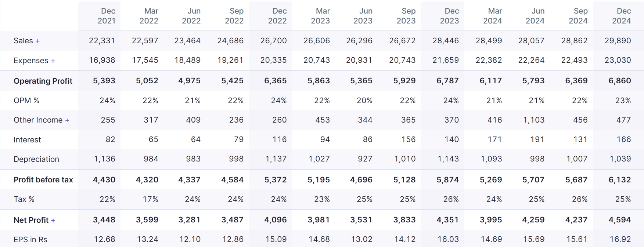644x247 pixels.
Task: Click the Tax % row label
Action: (24, 199)
